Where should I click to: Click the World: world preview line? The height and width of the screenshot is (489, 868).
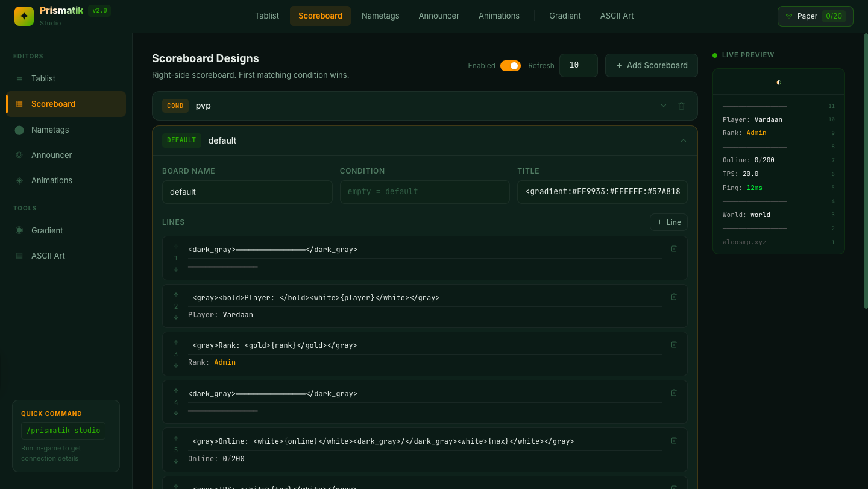coord(779,215)
